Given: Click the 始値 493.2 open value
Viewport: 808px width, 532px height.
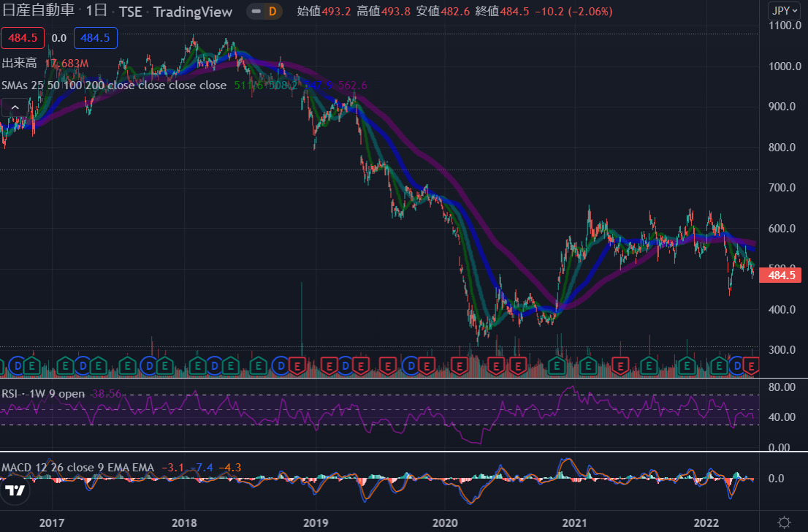Looking at the screenshot, I should 324,12.
